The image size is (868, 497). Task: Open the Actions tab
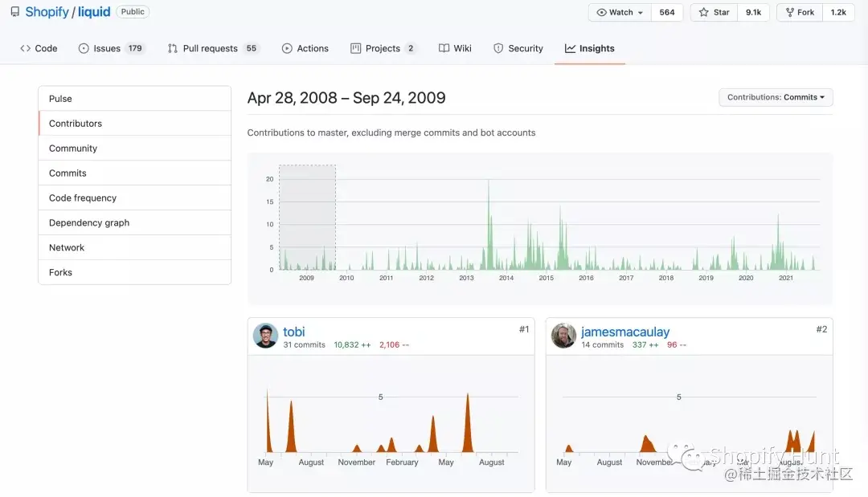coord(305,48)
